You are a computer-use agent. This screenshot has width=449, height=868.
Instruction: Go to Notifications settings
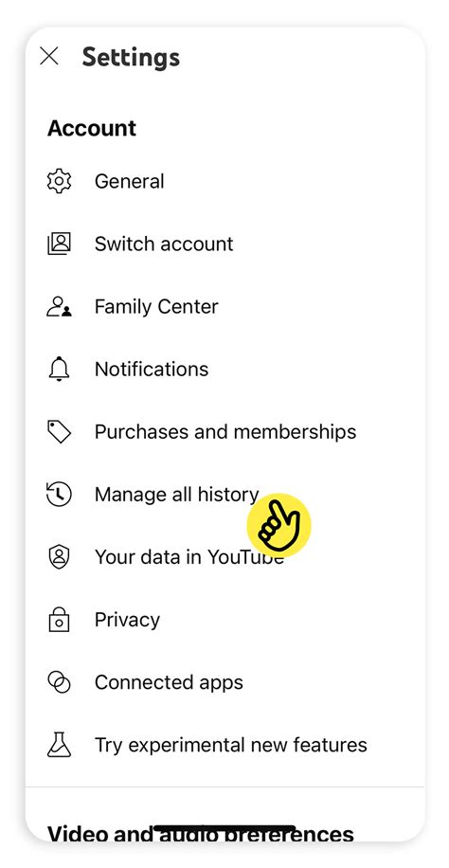pyautogui.click(x=224, y=370)
